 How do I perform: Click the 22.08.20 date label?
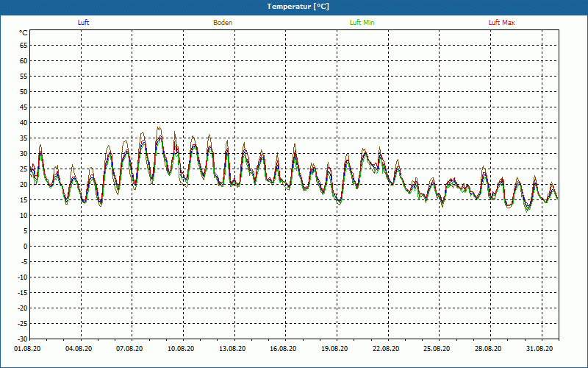click(386, 349)
